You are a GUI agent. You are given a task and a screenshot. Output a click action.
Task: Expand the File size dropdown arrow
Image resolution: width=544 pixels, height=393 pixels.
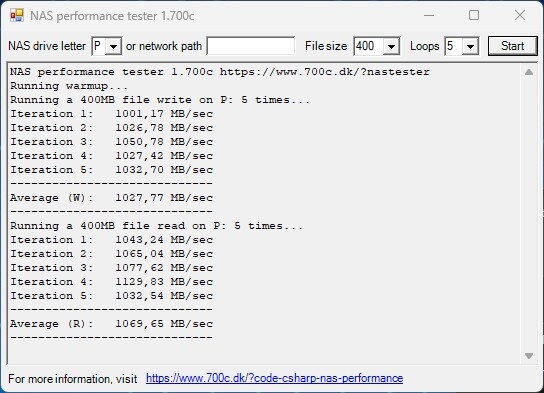pyautogui.click(x=391, y=46)
